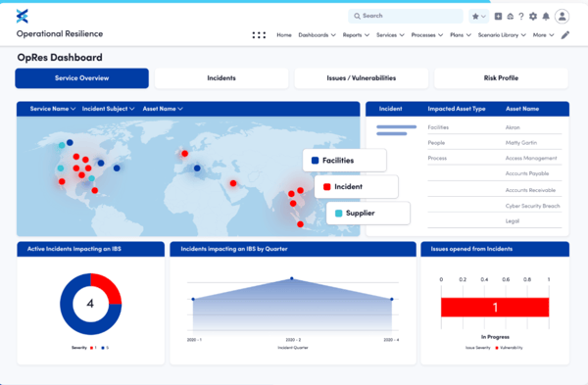588x385 pixels.
Task: Click the Home navigation link
Action: (x=284, y=35)
